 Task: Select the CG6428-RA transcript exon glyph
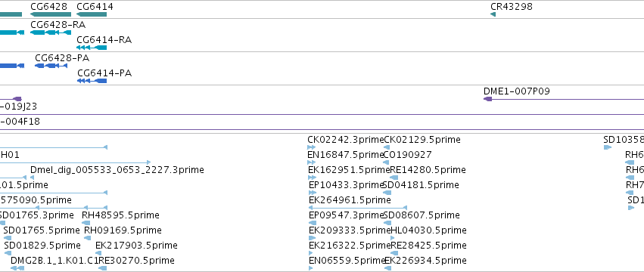51,32
